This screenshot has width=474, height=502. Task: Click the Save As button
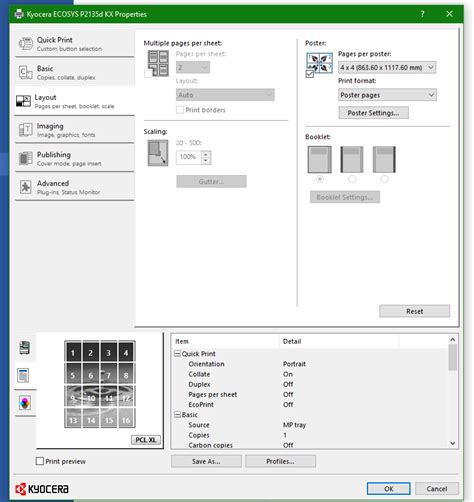tap(206, 461)
